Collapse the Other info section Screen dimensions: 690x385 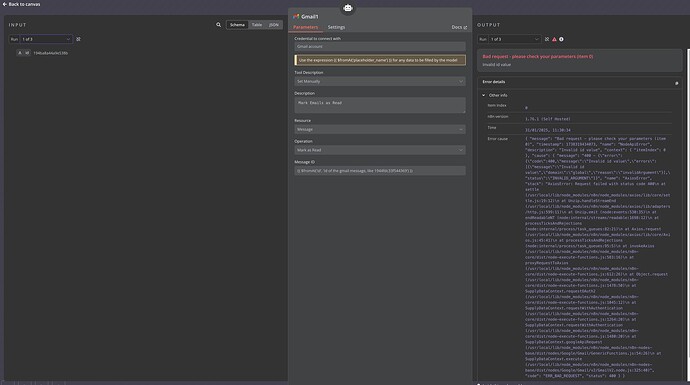point(483,95)
